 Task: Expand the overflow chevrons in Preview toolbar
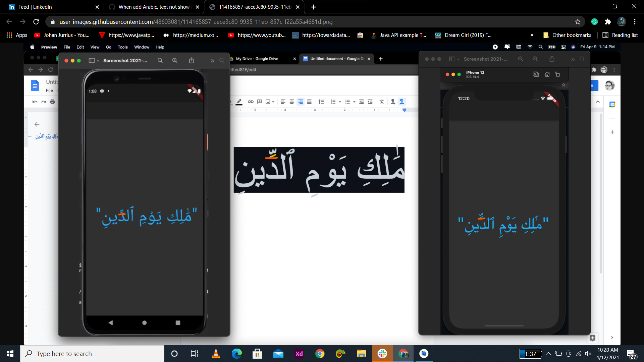[212, 61]
